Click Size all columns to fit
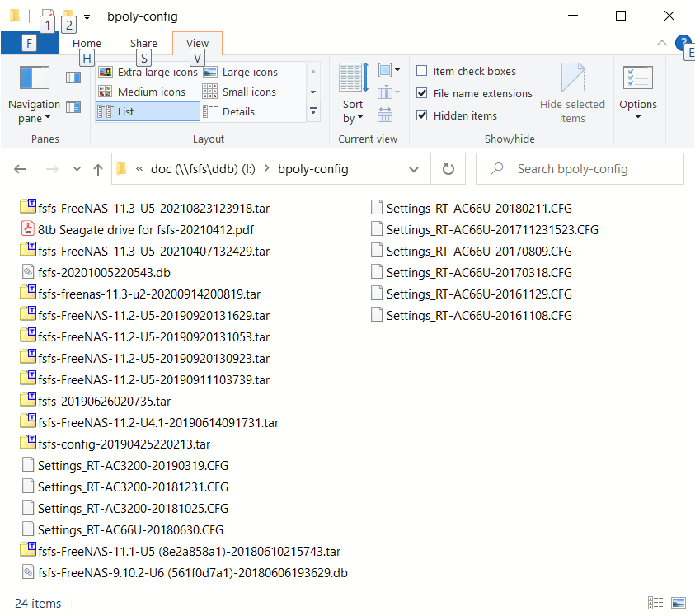 pyautogui.click(x=385, y=115)
